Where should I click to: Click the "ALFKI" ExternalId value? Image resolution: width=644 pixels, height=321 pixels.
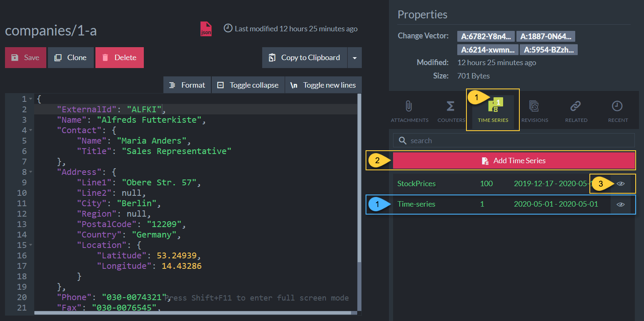(144, 109)
